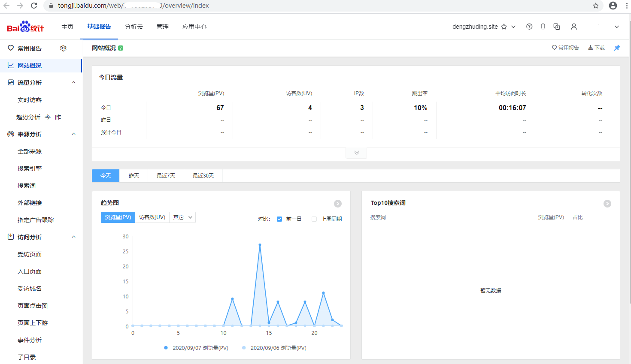
Task: Click browser back arrow
Action: pyautogui.click(x=6, y=6)
